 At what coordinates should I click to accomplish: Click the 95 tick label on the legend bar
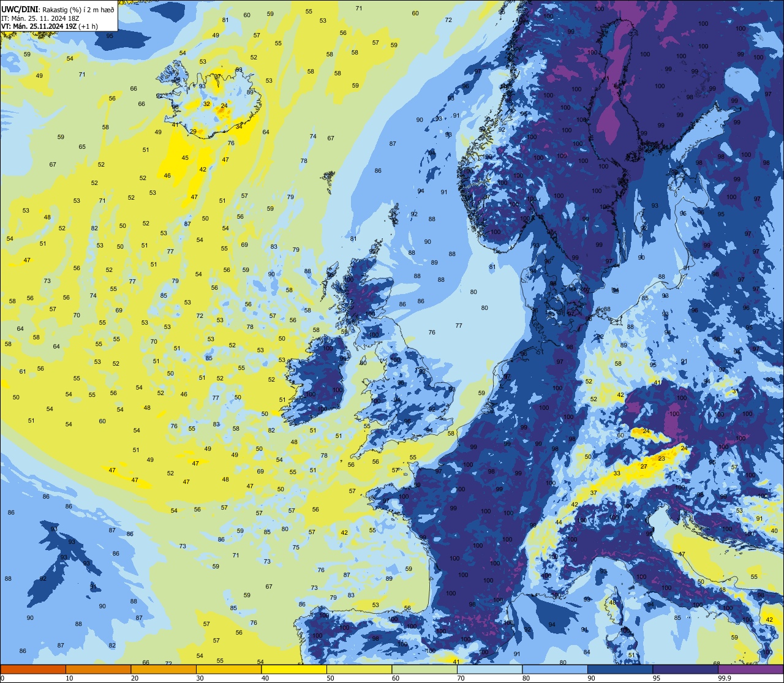click(x=657, y=678)
